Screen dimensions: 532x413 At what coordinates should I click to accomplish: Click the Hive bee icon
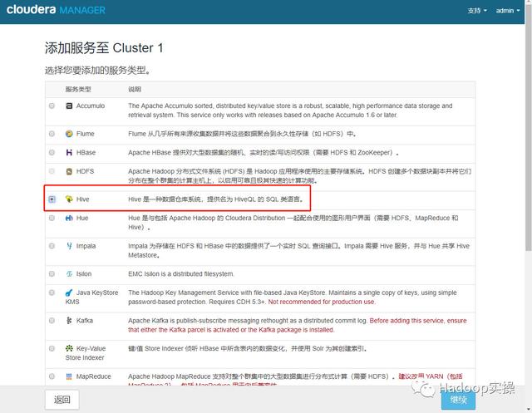(x=69, y=199)
